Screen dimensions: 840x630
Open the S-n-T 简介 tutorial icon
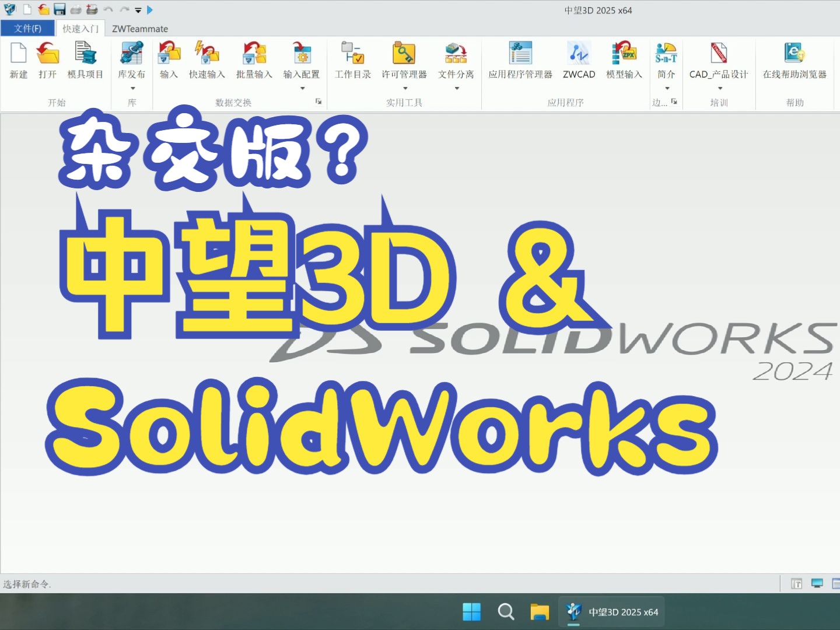(666, 54)
